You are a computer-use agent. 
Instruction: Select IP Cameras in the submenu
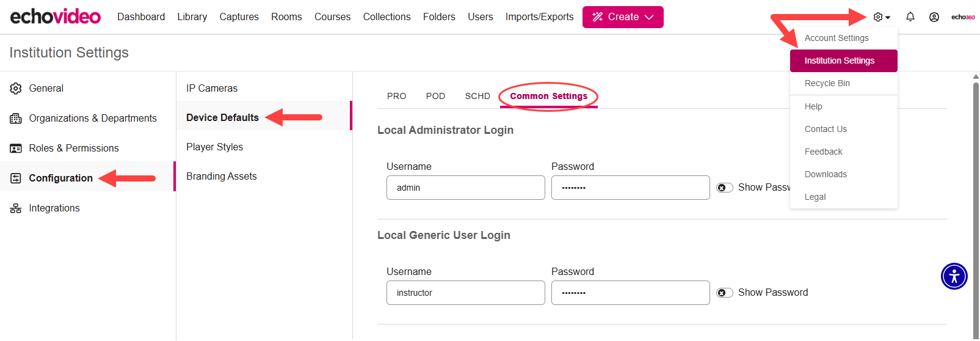pos(264,89)
